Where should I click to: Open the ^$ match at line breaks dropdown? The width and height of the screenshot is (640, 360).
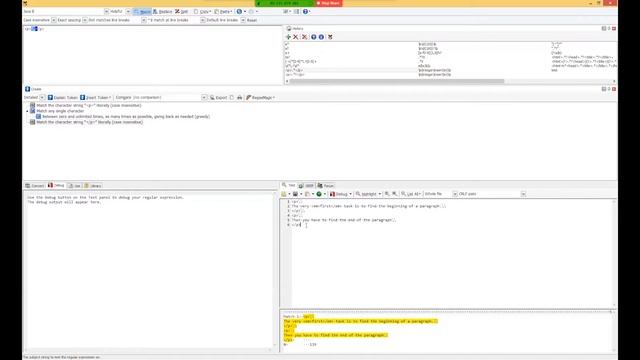202,20
